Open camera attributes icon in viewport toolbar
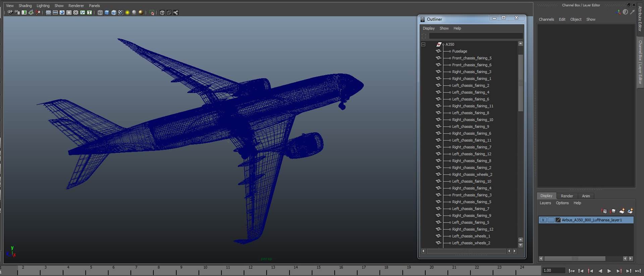 point(17,12)
